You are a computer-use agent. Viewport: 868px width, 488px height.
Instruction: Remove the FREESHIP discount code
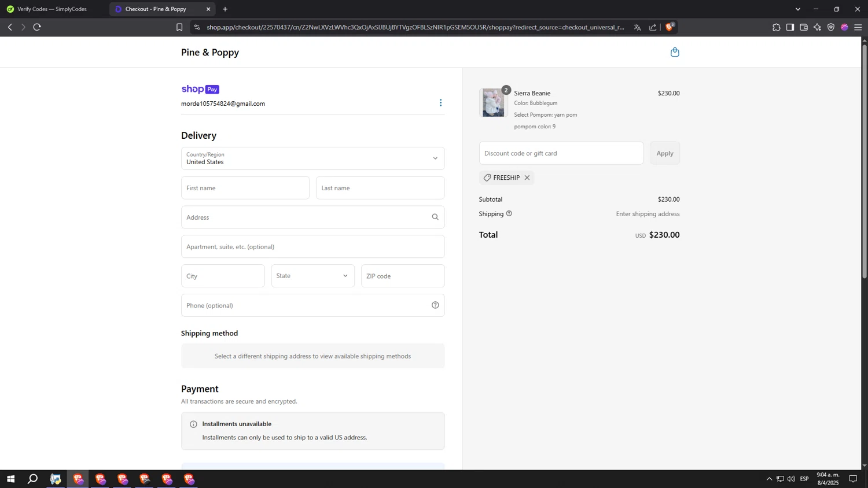pos(527,178)
